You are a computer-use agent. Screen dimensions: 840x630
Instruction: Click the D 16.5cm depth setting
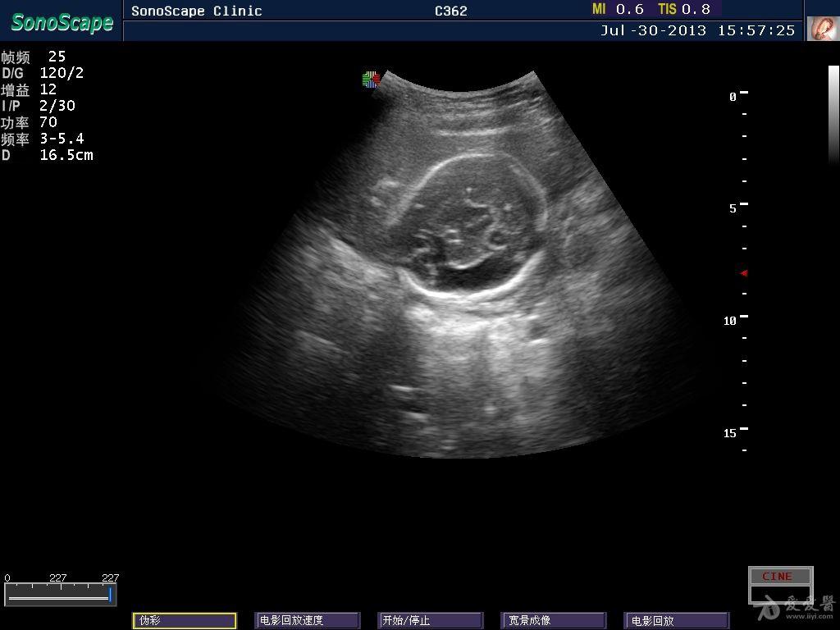[48, 155]
